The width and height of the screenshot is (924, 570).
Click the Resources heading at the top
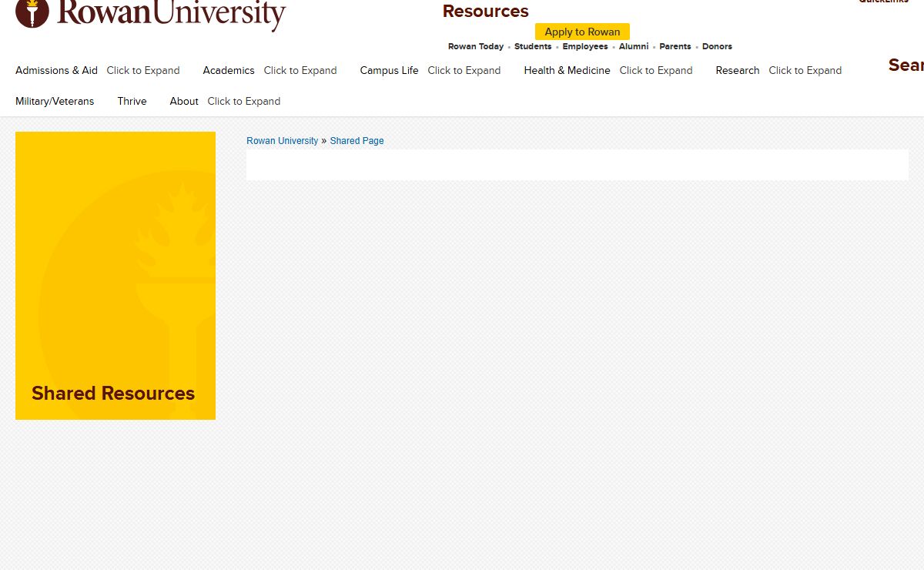coord(486,11)
